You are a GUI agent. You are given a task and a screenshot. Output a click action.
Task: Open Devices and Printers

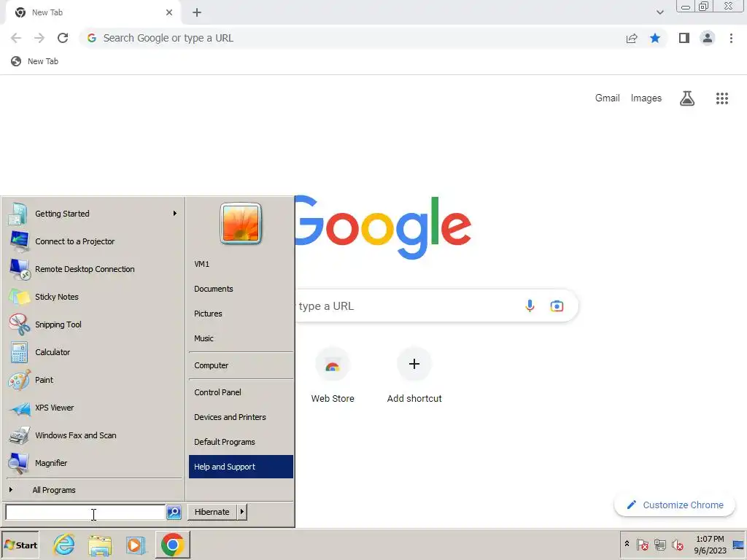pos(241,417)
